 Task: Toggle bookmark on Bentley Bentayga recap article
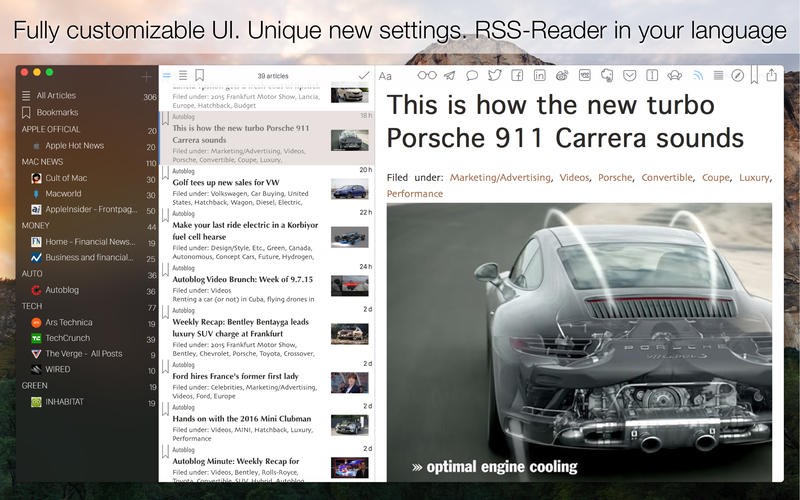pos(165,312)
